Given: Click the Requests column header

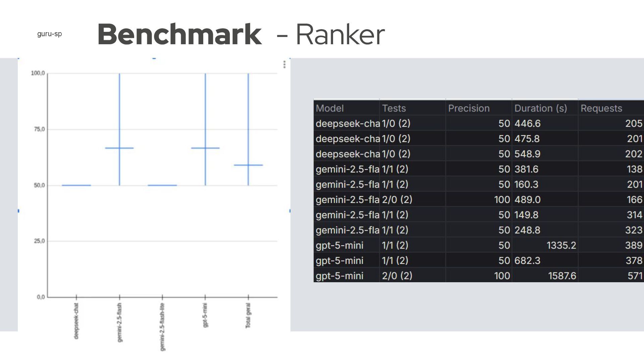Looking at the screenshot, I should pos(601,108).
